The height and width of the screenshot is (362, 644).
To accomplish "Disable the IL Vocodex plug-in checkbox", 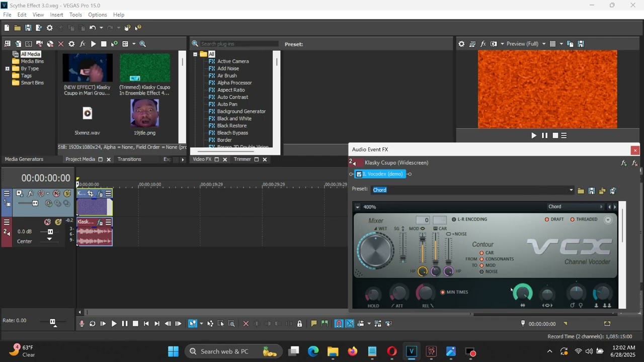I will [359, 174].
